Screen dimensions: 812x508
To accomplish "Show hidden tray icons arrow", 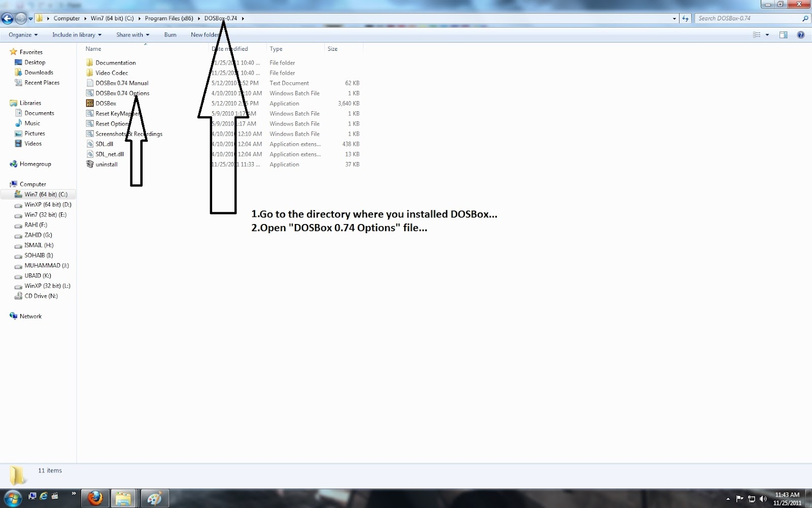I will pos(728,499).
